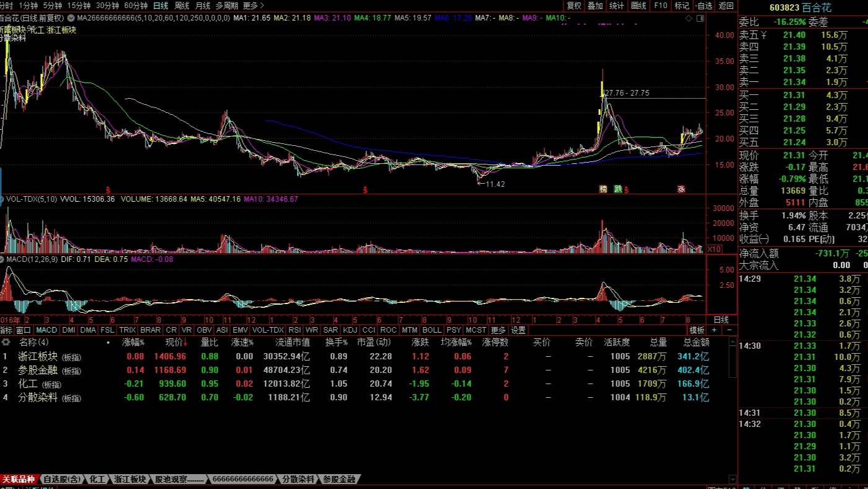Click the 涨 marker on the price chart
Image resolution: width=868 pixels, height=489 pixels.
[681, 189]
